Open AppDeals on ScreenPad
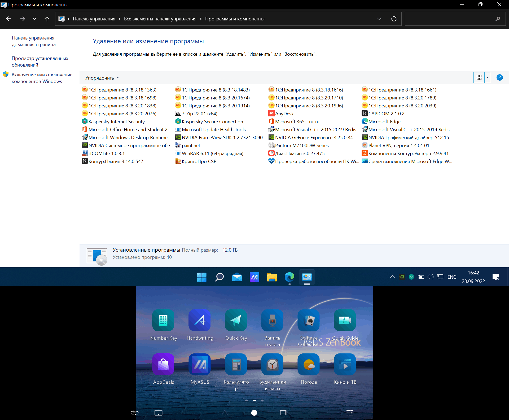Viewport: 509px width, 420px height. 163,364
